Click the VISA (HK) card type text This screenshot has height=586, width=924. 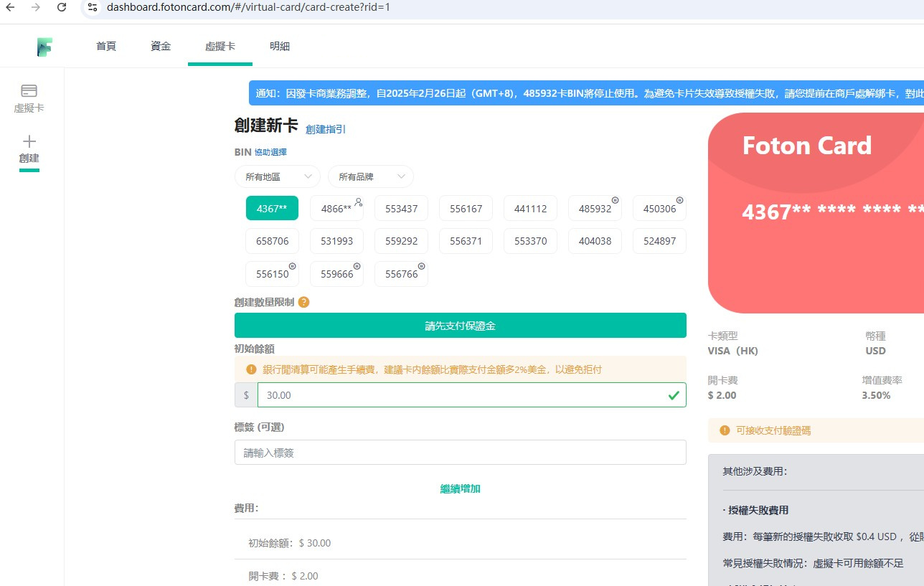(732, 351)
